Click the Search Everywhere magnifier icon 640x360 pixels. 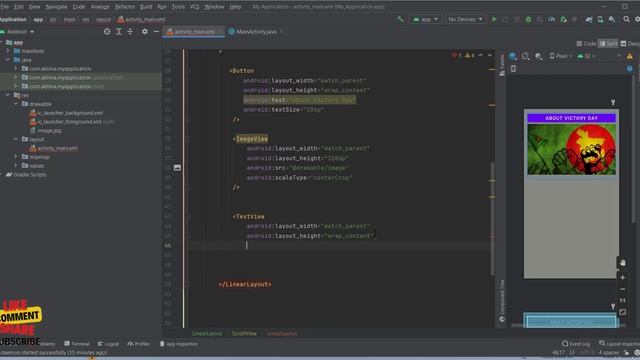(627, 19)
